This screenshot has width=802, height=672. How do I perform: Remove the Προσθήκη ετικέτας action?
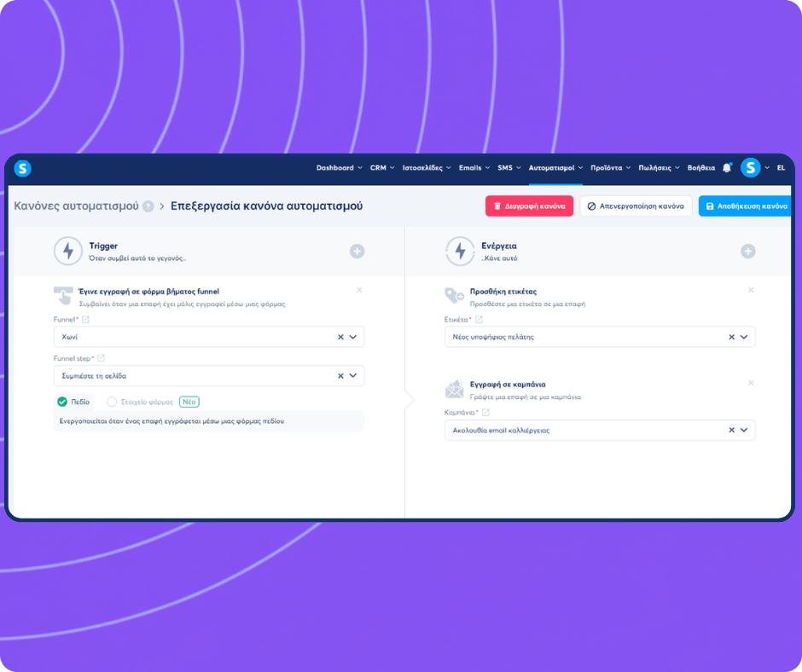pos(751,290)
